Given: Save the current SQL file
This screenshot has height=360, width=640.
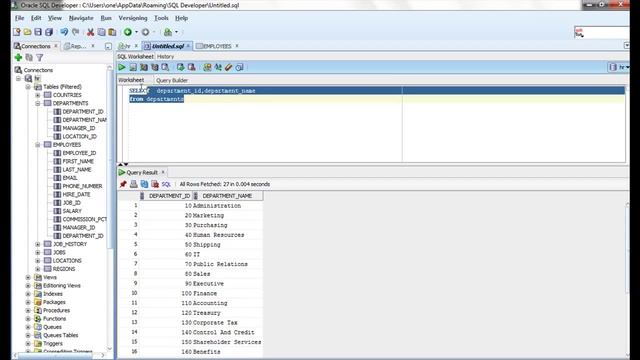Looking at the screenshot, I should pos(38,32).
